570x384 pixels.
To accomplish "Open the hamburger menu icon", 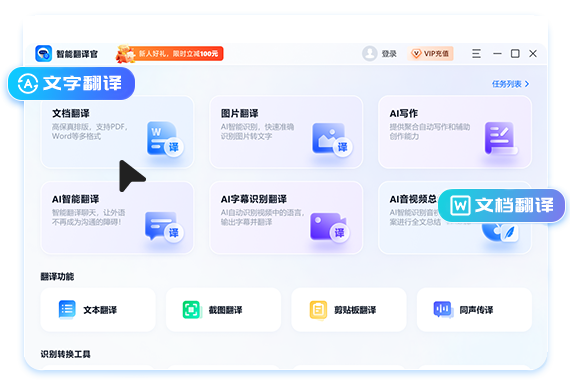I will pyautogui.click(x=476, y=53).
